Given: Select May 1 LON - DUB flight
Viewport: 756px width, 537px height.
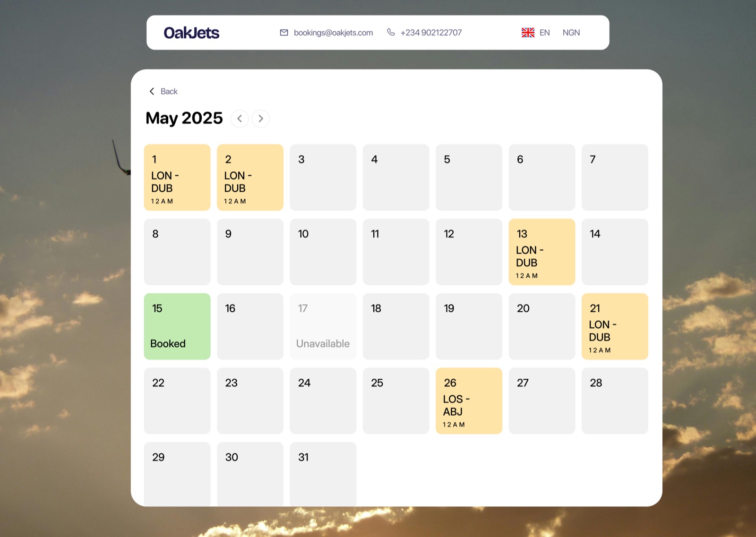Looking at the screenshot, I should click(177, 178).
